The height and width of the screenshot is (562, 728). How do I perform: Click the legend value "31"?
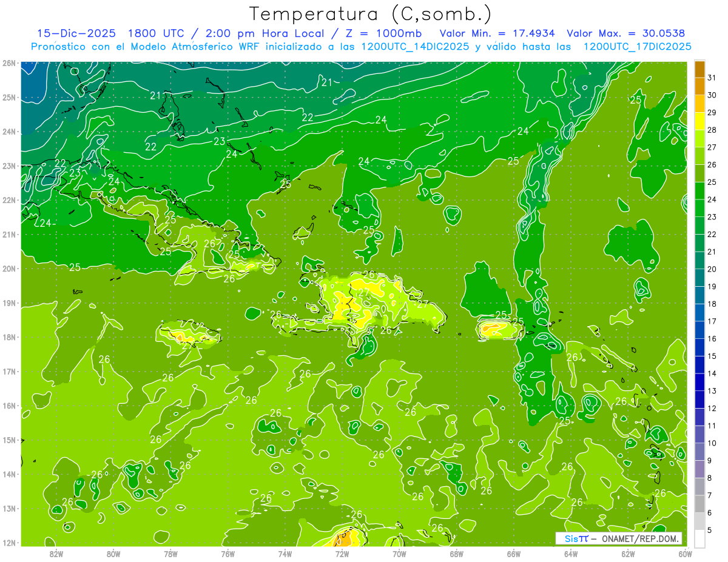click(x=712, y=77)
